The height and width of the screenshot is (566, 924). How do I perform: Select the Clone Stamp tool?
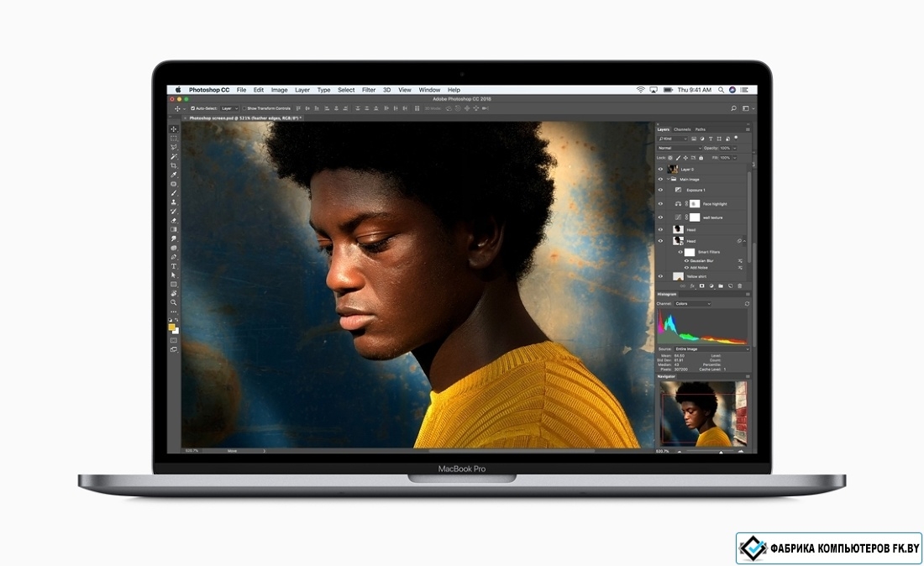coord(174,202)
